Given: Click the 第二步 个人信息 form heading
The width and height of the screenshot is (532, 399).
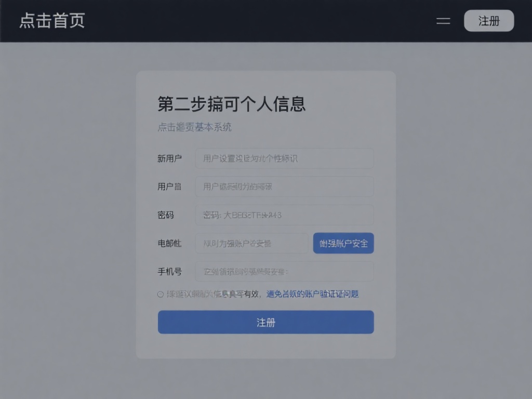Looking at the screenshot, I should [231, 104].
